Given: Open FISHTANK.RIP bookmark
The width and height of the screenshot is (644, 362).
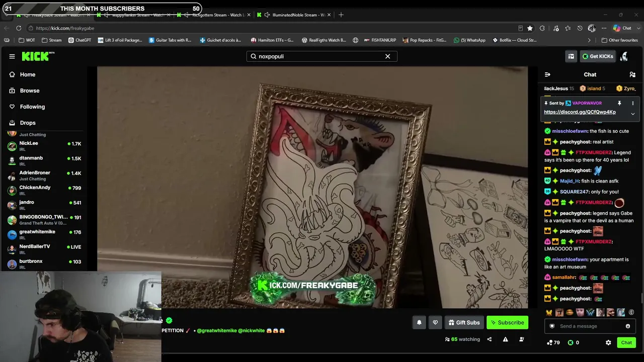Looking at the screenshot, I should (380, 40).
